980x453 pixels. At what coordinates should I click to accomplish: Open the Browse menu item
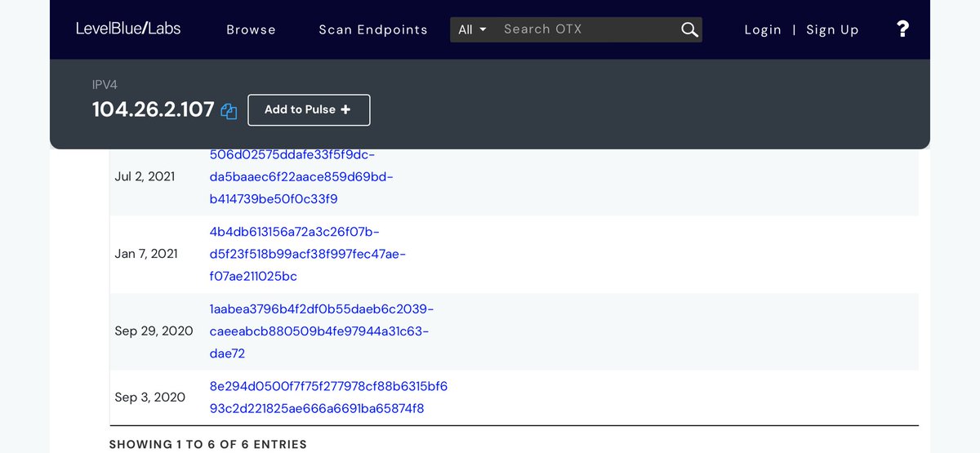(251, 29)
